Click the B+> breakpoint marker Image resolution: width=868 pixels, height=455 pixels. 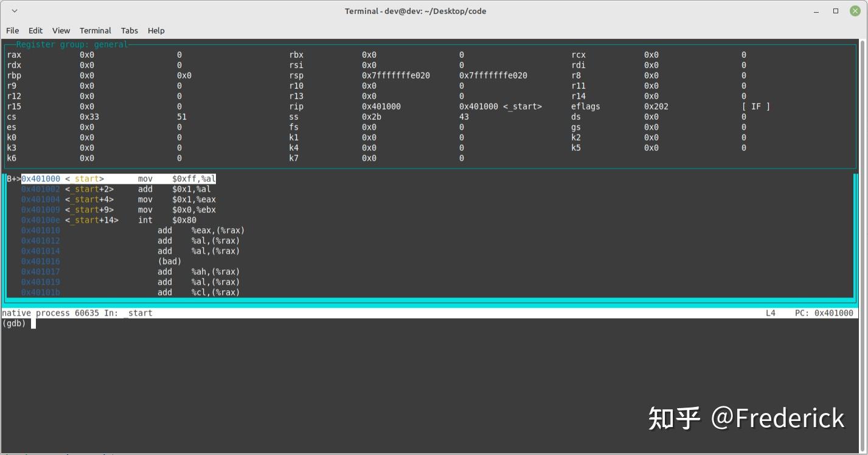13,179
